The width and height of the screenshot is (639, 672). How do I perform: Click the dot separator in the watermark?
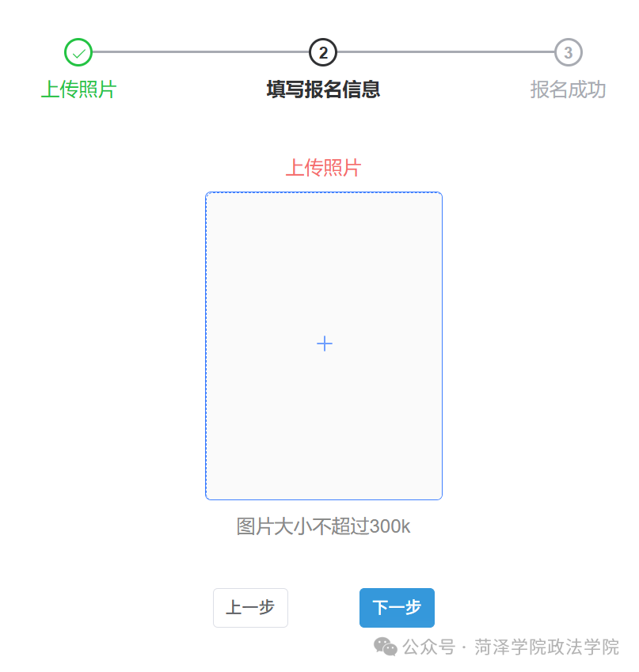point(465,647)
